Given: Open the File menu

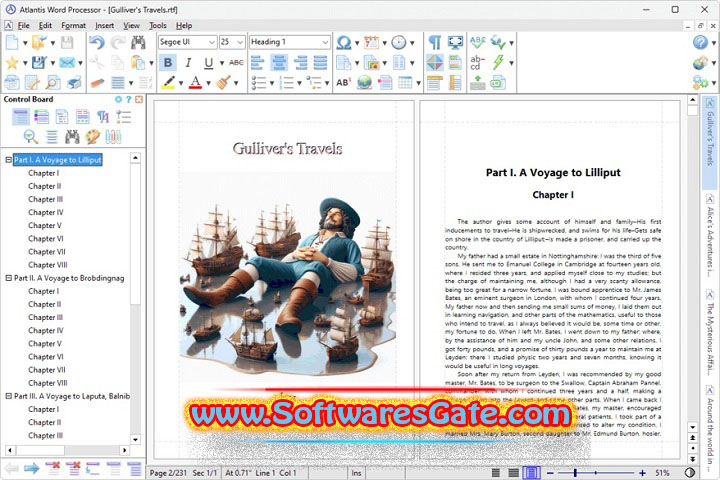Looking at the screenshot, I should [23, 26].
